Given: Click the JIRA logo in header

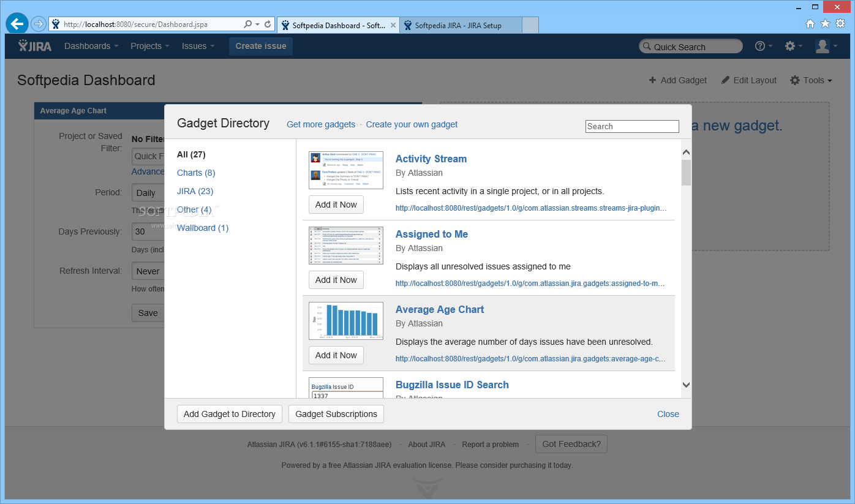Looking at the screenshot, I should (x=35, y=46).
